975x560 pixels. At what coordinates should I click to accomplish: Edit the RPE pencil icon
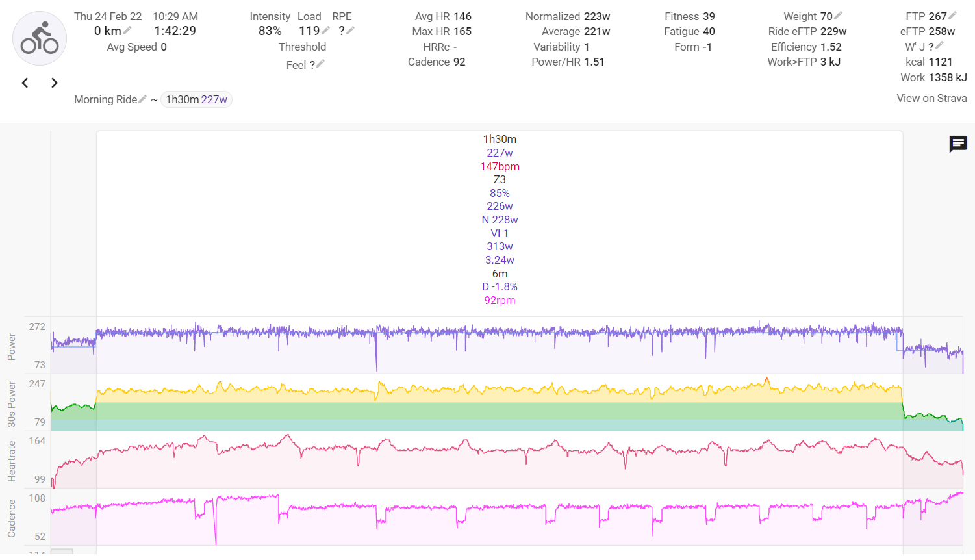[x=350, y=31]
